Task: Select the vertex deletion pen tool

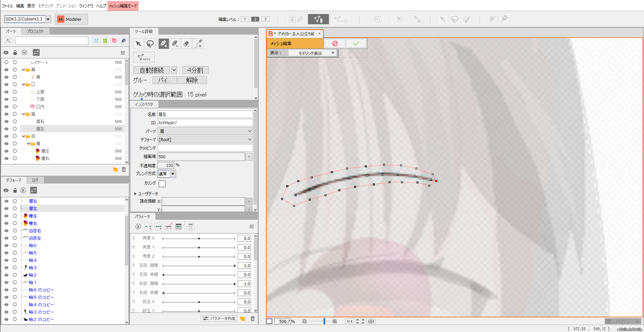Action: (x=175, y=43)
